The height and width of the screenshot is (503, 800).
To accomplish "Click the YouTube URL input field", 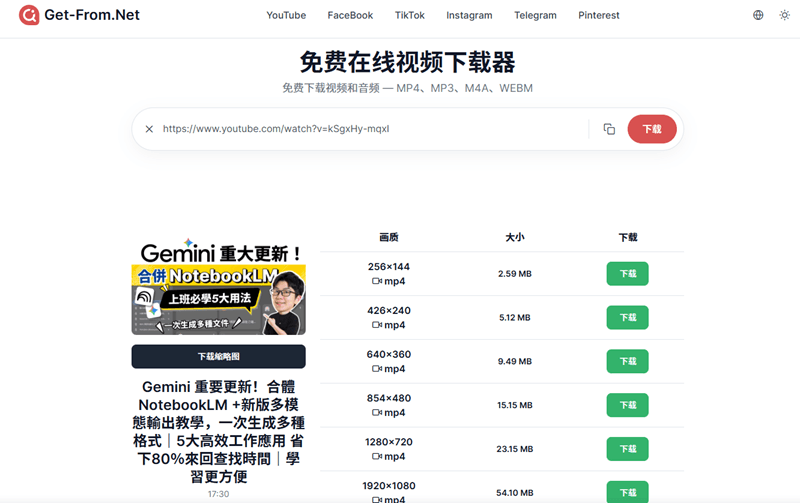I will click(372, 129).
